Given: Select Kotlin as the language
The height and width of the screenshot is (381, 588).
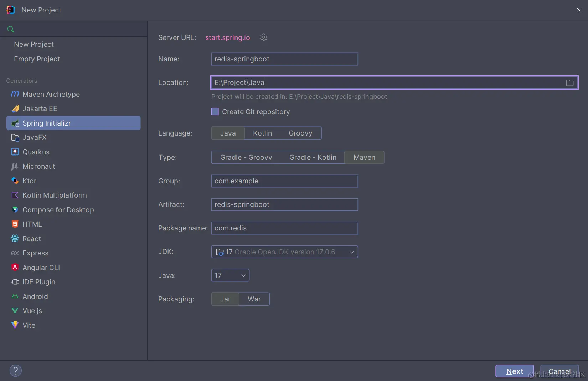Looking at the screenshot, I should pos(262,133).
